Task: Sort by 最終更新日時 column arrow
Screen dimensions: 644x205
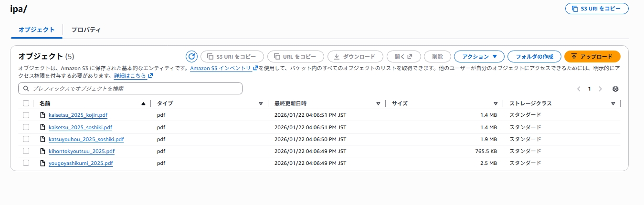Action: [x=378, y=103]
